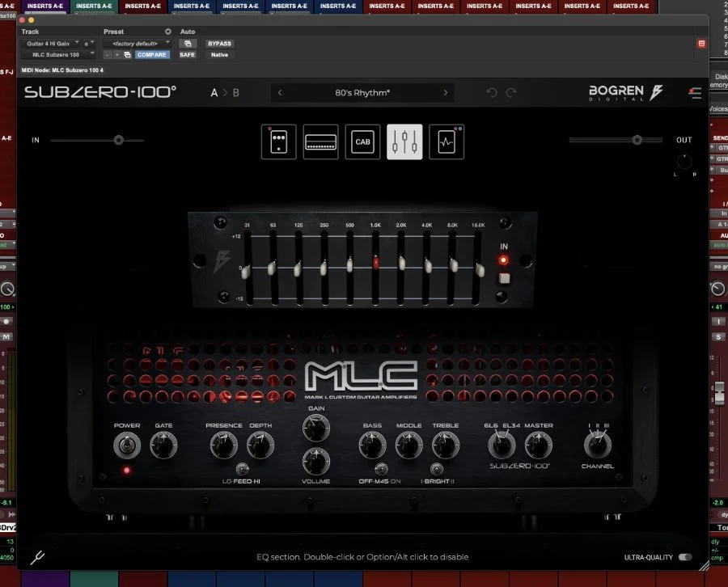The height and width of the screenshot is (587, 728).
Task: Open the amp head section icon
Action: [x=321, y=142]
